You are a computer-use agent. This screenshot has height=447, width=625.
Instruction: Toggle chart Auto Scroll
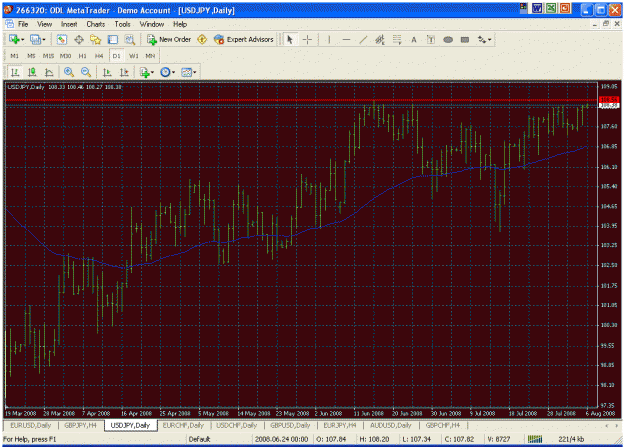[x=107, y=72]
